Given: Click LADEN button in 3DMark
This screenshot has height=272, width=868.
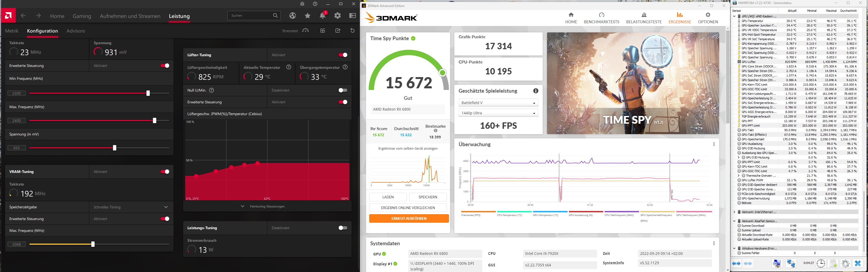Looking at the screenshot, I should click(x=388, y=197).
